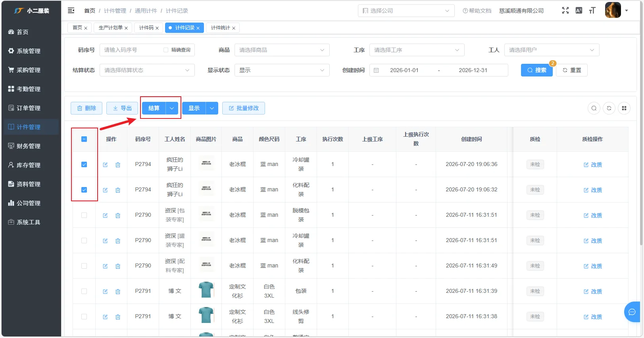The width and height of the screenshot is (644, 338).
Task: Open the 请选择用户 worker dropdown
Action: coord(552,50)
